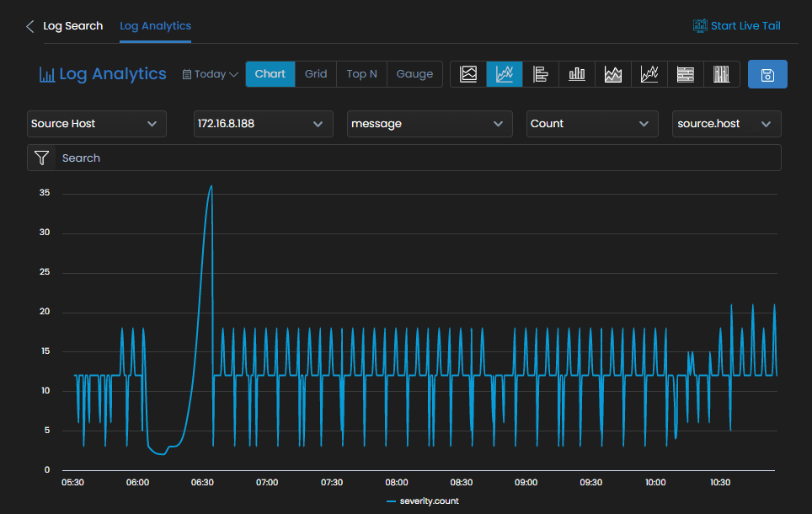The width and height of the screenshot is (812, 514).
Task: Open the source.host group-by dropdown
Action: pos(727,124)
